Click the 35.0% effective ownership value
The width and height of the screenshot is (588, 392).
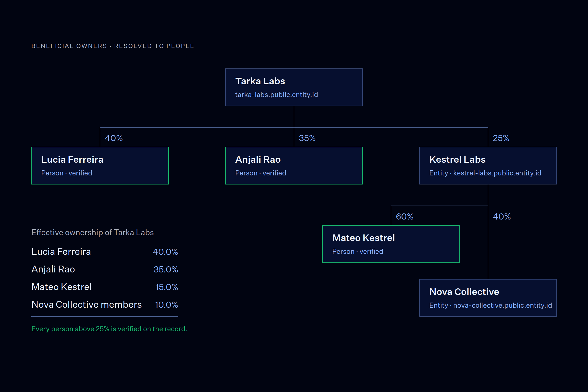(166, 269)
